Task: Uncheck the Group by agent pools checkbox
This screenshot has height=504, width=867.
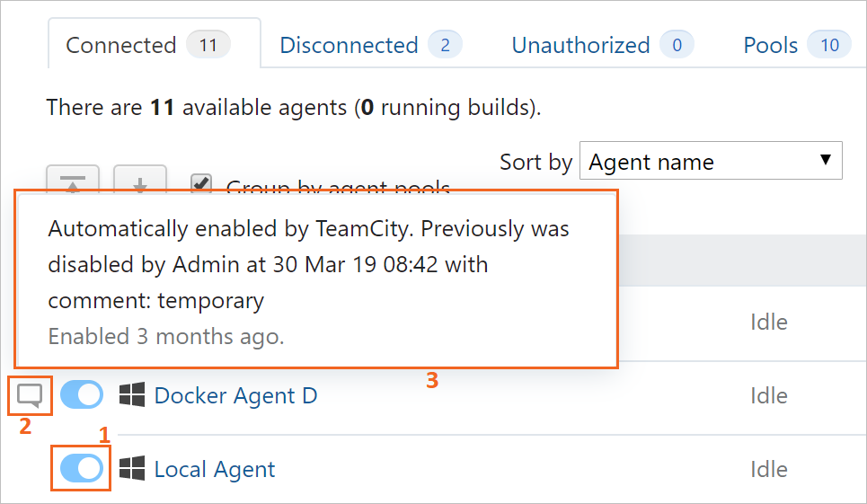Action: click(x=201, y=182)
